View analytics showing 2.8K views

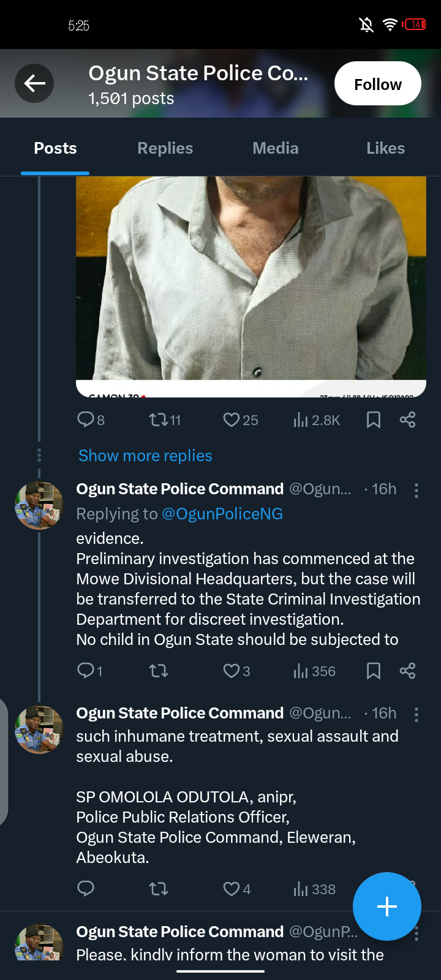click(316, 420)
